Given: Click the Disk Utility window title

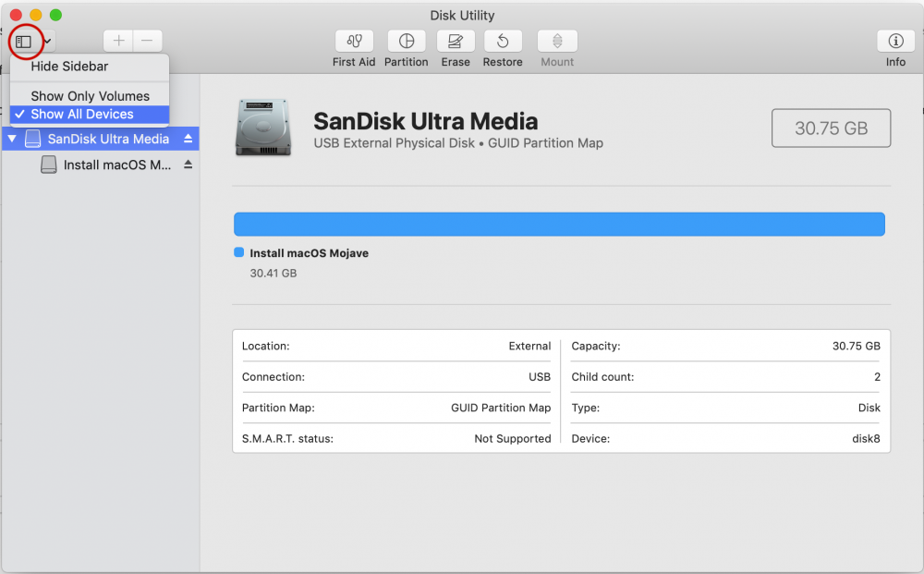Looking at the screenshot, I should [462, 16].
